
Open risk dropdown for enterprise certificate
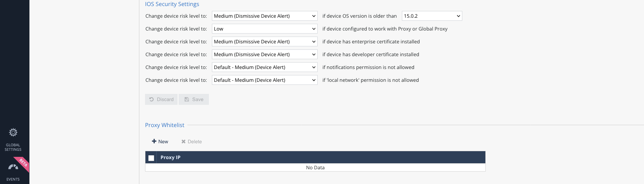coord(264,41)
